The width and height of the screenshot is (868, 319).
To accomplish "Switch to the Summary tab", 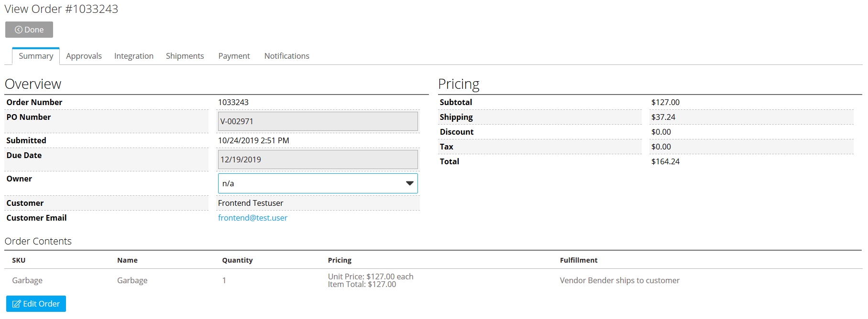I will click(x=36, y=56).
